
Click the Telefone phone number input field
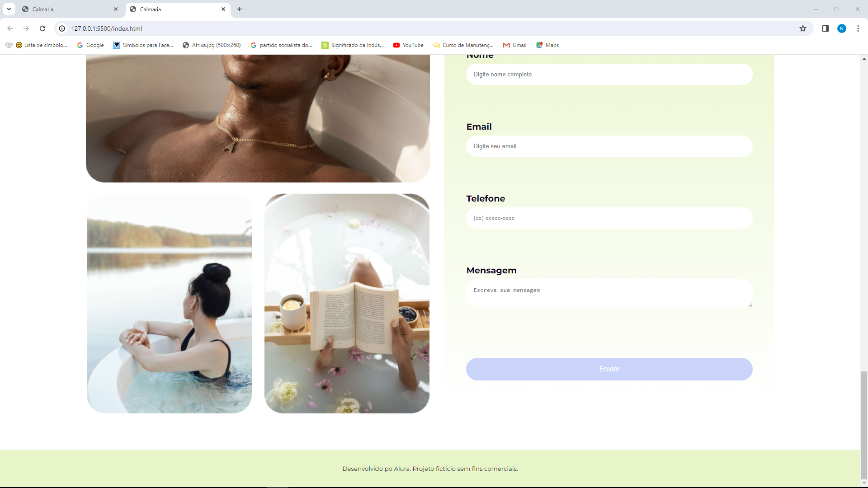pos(609,217)
